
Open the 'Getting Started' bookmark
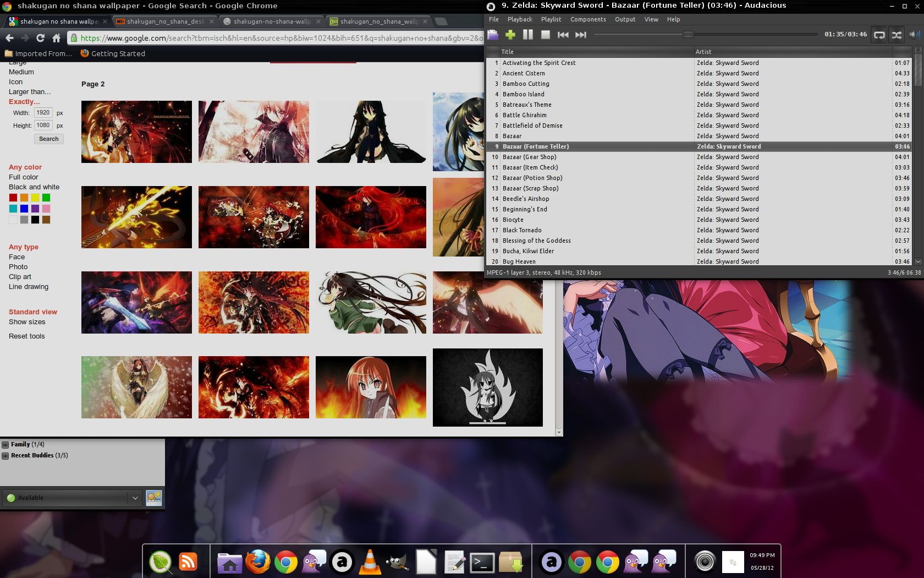[x=113, y=53]
